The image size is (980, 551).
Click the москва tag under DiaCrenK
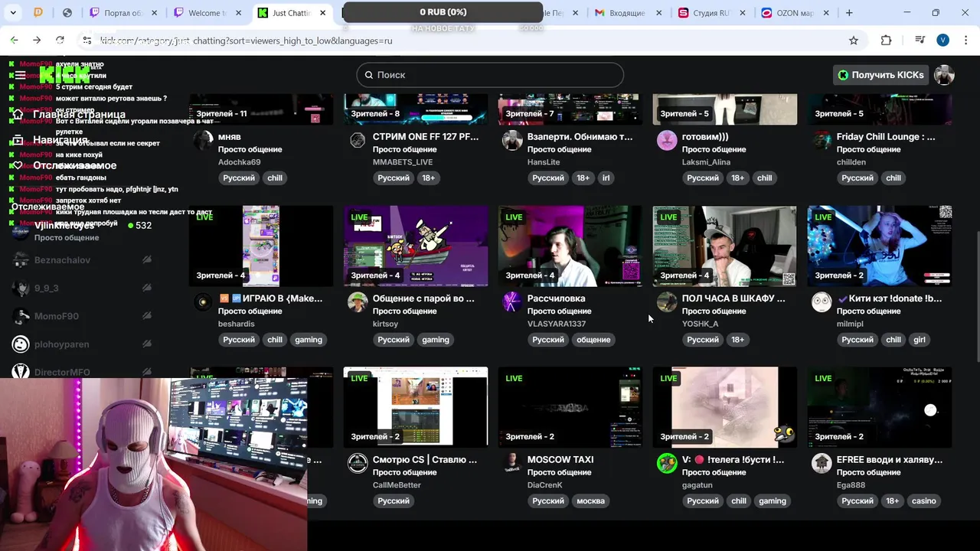(590, 501)
